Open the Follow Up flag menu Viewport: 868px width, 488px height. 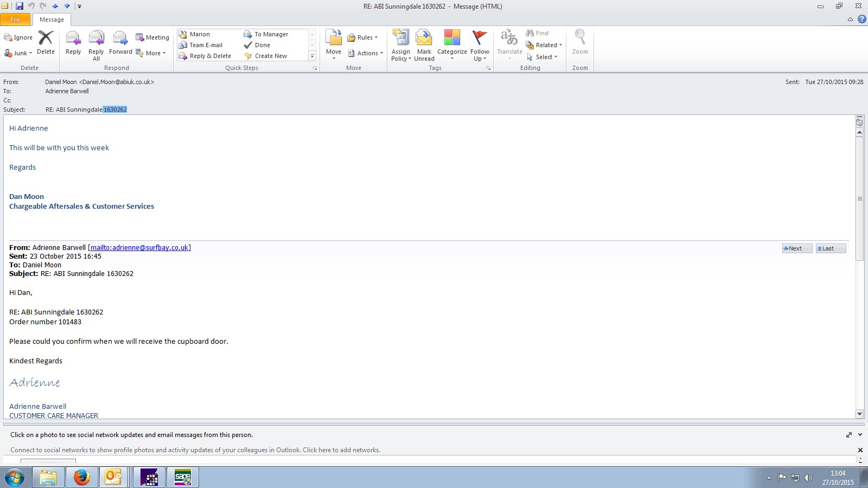tap(480, 46)
